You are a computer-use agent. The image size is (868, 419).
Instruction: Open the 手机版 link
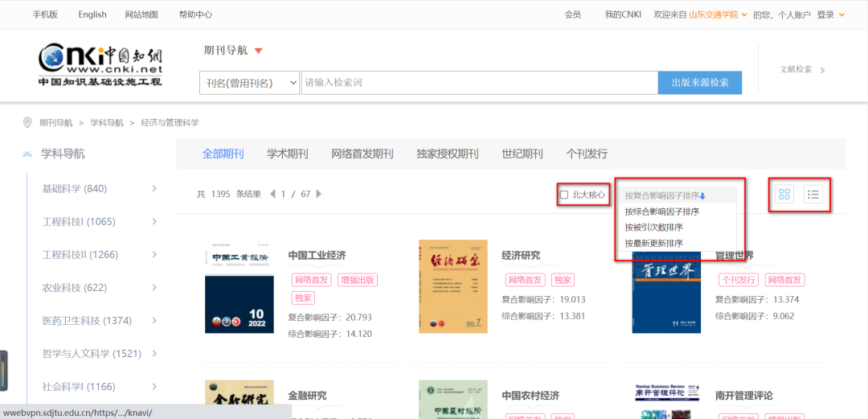point(45,14)
